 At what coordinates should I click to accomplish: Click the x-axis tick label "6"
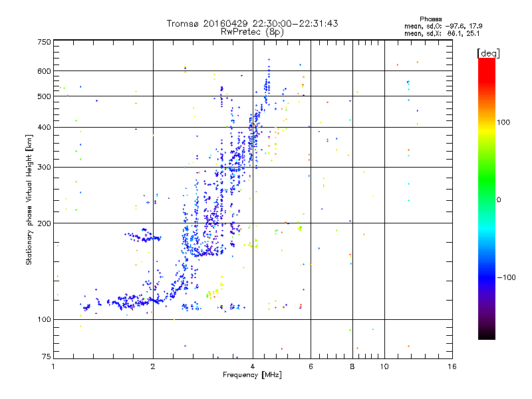[x=311, y=366]
